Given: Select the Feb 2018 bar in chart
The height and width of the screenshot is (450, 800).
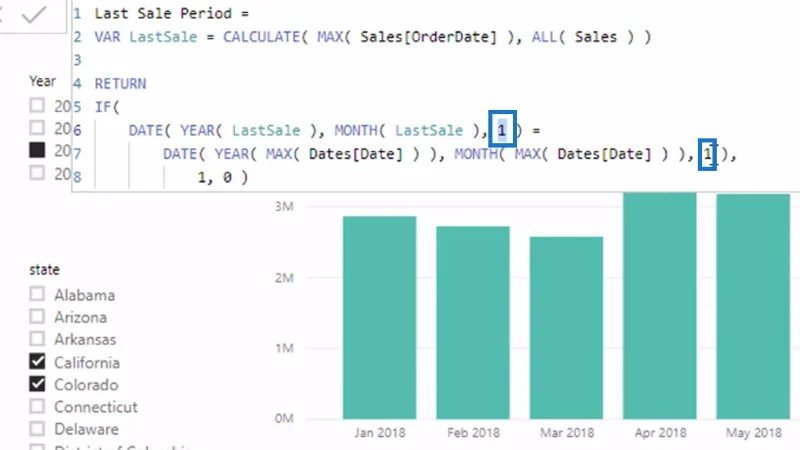Looking at the screenshot, I should [x=473, y=322].
